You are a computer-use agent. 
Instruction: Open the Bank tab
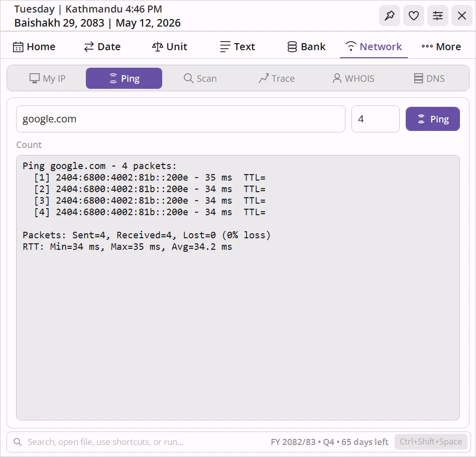tap(306, 47)
